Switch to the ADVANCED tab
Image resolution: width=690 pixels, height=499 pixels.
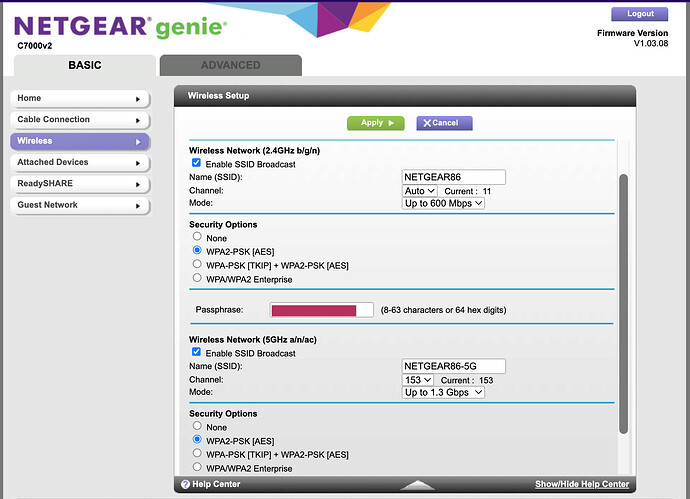click(231, 65)
